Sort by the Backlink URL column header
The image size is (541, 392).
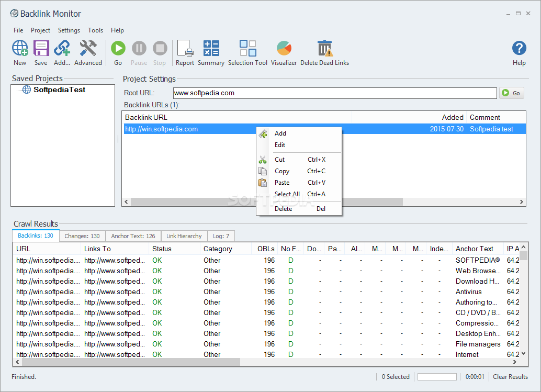(x=238, y=117)
